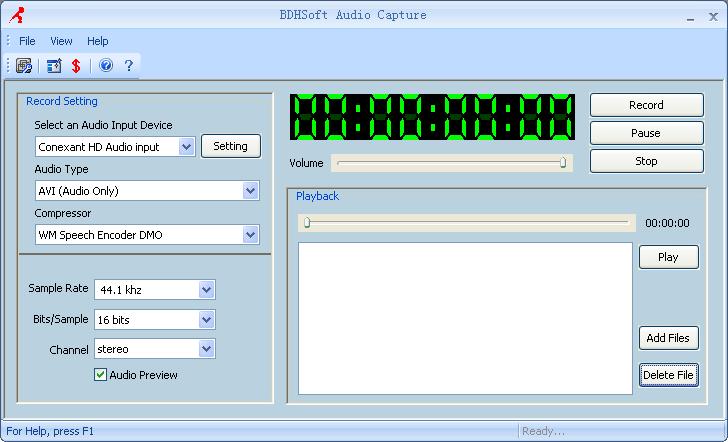Expand the Audio Input Device dropdown
Image resolution: width=728 pixels, height=442 pixels.
click(x=186, y=146)
